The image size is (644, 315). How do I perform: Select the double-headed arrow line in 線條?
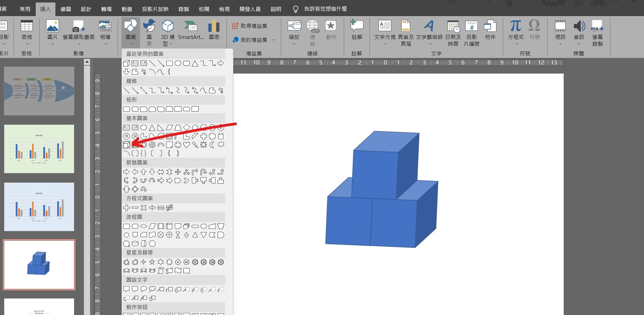coord(144,90)
